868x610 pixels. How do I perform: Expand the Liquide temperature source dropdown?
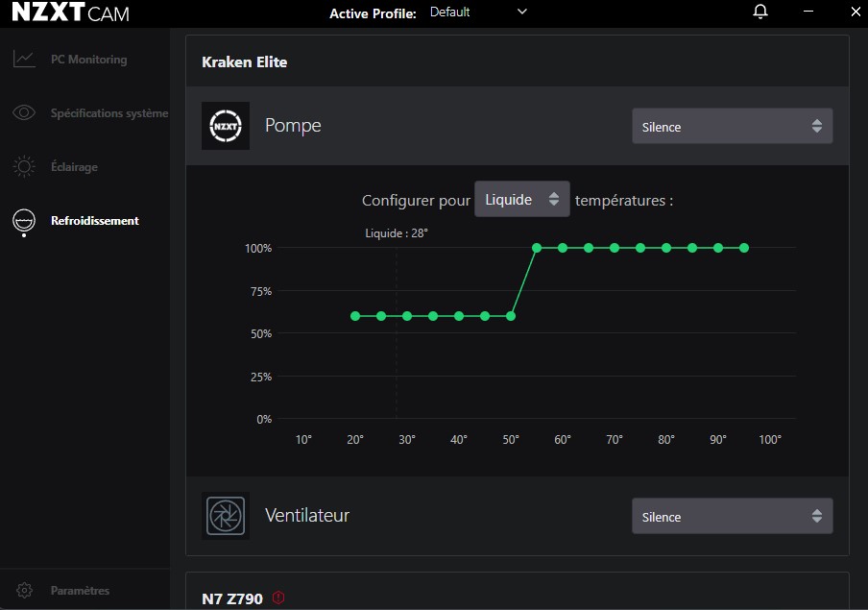click(521, 200)
